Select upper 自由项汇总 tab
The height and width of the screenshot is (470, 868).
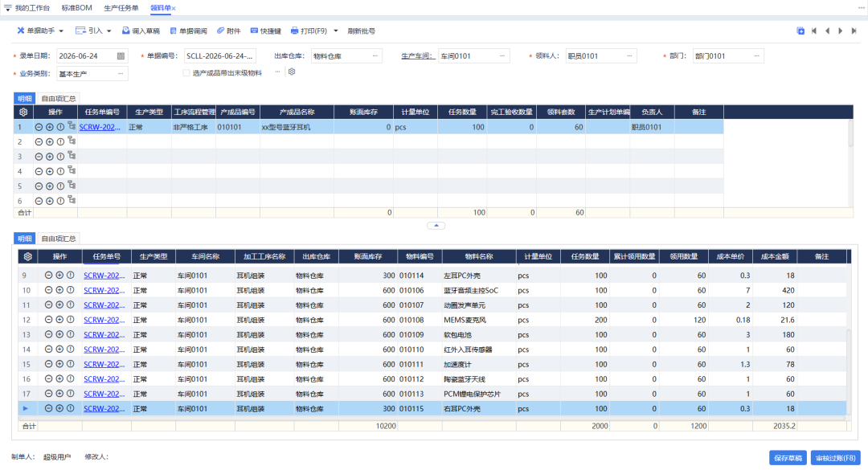tap(59, 99)
